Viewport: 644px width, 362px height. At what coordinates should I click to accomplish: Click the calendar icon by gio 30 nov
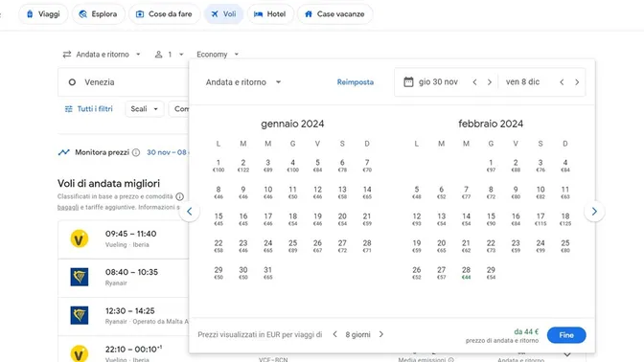coord(408,82)
